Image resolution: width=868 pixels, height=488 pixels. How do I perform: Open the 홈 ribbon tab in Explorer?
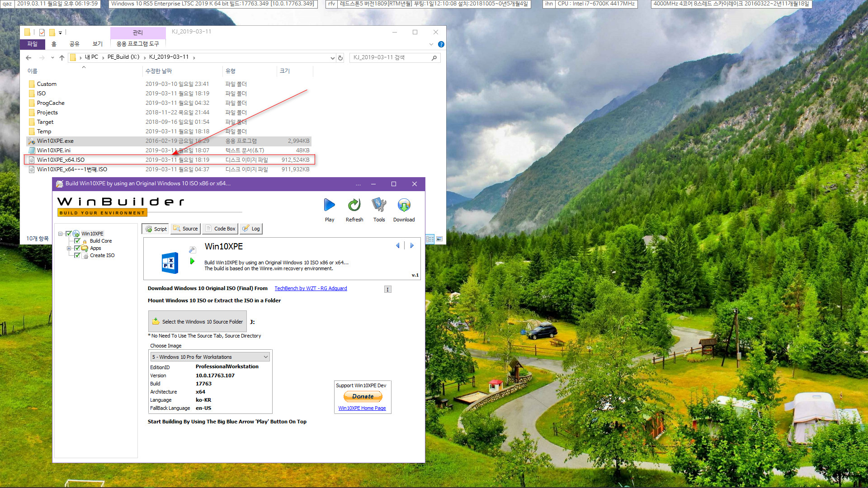click(x=54, y=44)
